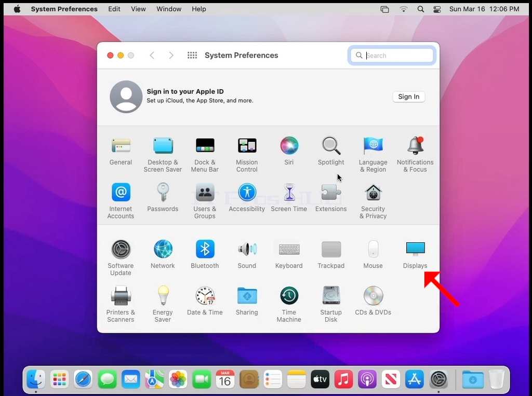The width and height of the screenshot is (532, 396).
Task: Open the Help menu
Action: coord(199,9)
